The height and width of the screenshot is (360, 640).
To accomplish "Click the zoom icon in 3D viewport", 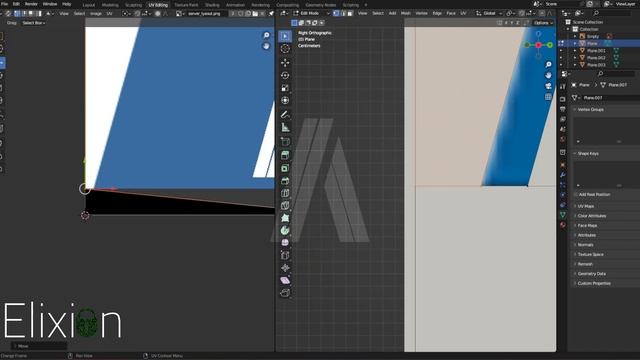I will pyautogui.click(x=549, y=64).
